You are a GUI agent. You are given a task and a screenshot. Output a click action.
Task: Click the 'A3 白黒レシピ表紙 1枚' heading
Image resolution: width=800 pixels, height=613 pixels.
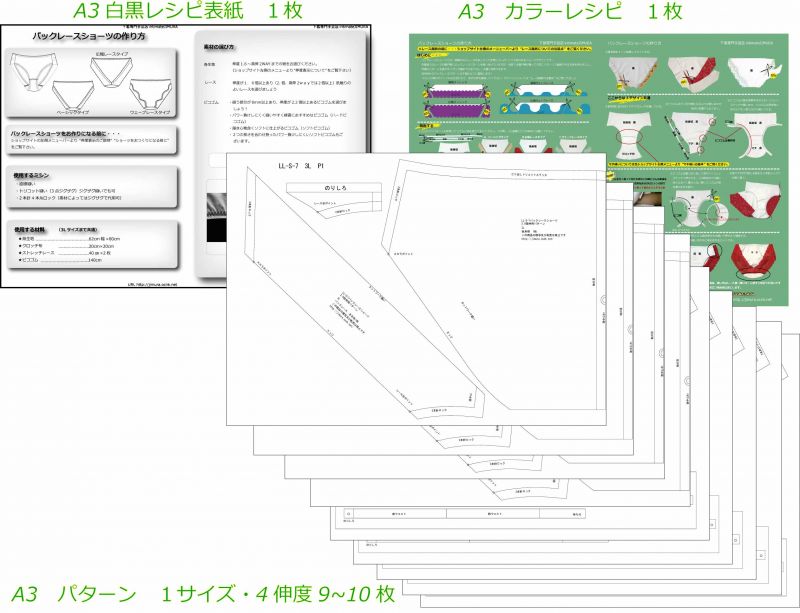[x=188, y=11]
